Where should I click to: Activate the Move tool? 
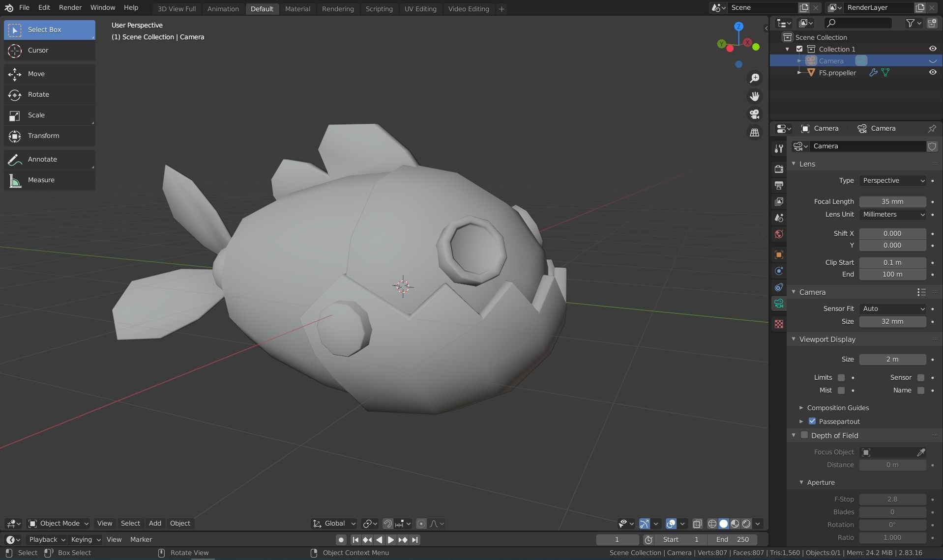[x=49, y=74]
